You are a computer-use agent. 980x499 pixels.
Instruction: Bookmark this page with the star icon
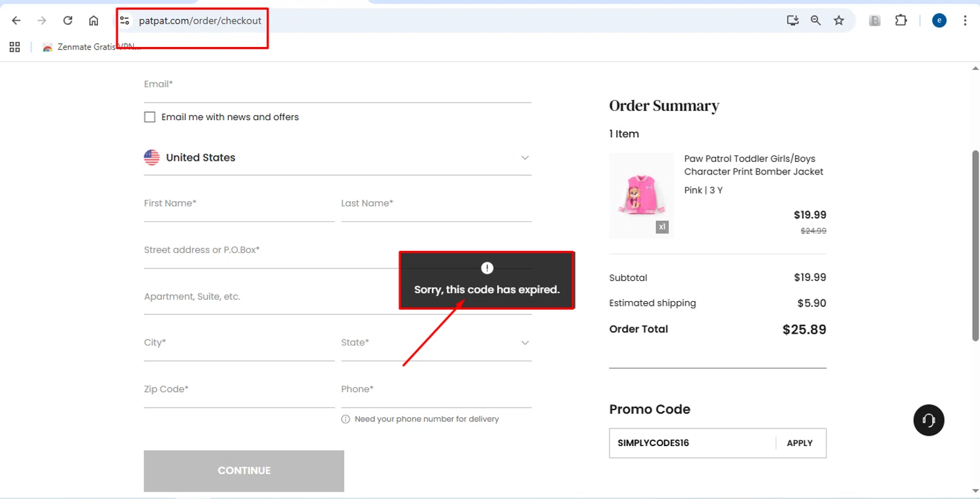pos(839,21)
